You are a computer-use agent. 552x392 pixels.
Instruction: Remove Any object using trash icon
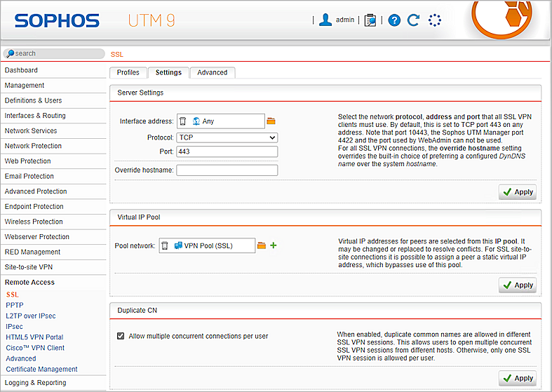pos(182,121)
